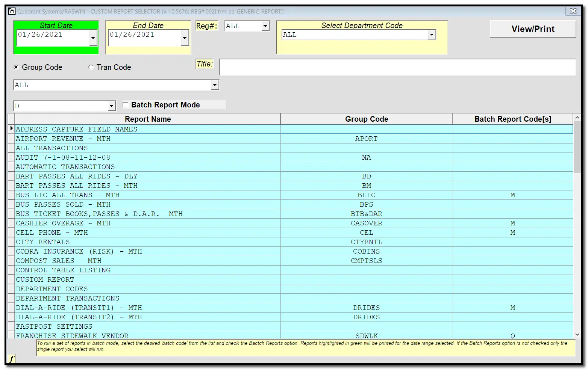588x370 pixels.
Task: Open the Start Date dropdown arrow
Action: point(93,38)
